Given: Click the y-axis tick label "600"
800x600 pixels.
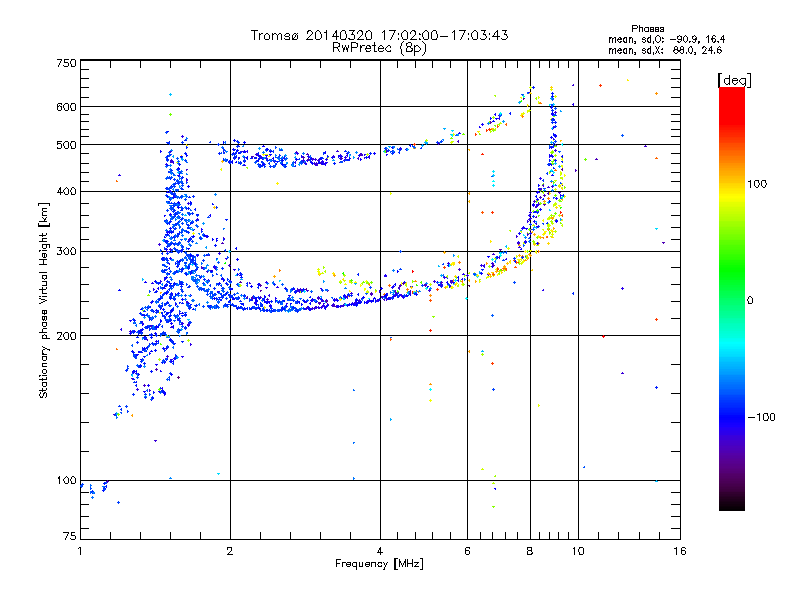Looking at the screenshot, I should [66, 107].
